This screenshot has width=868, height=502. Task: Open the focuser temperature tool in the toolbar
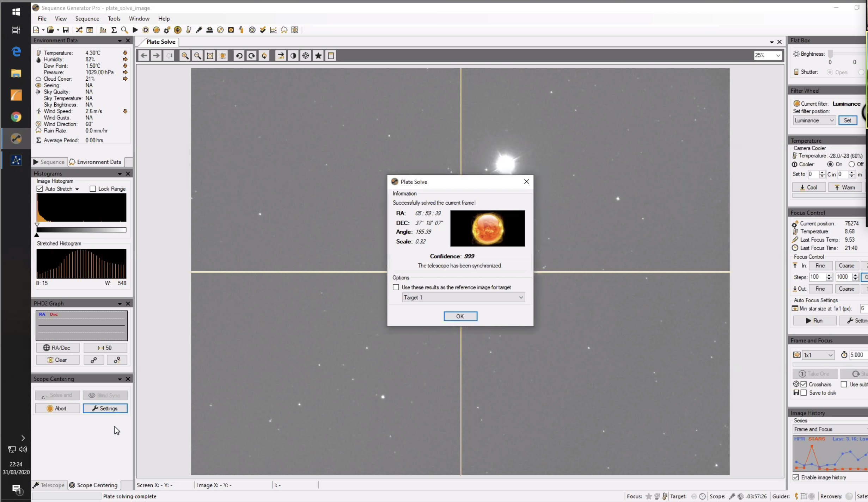188,30
